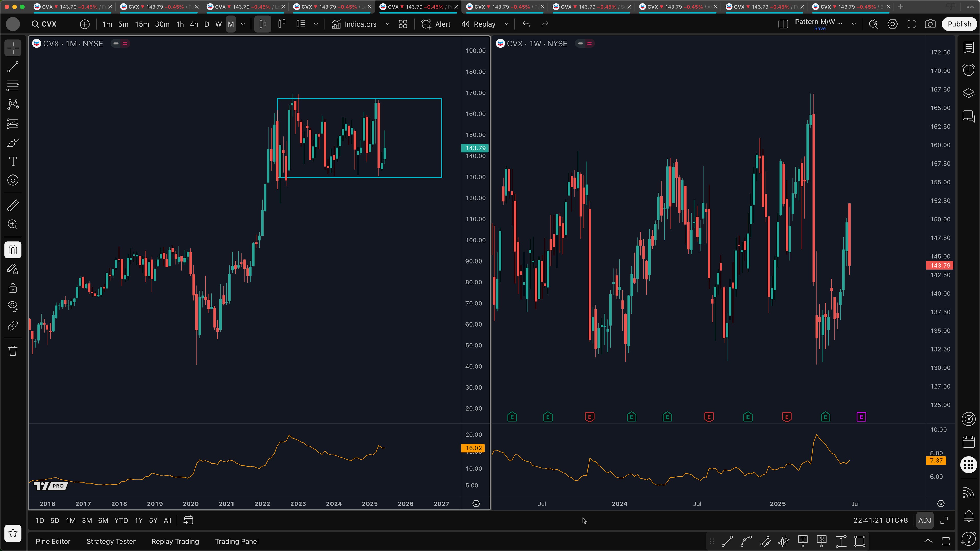Toggle maximize chart arrows
The height and width of the screenshot is (551, 980).
(x=944, y=520)
